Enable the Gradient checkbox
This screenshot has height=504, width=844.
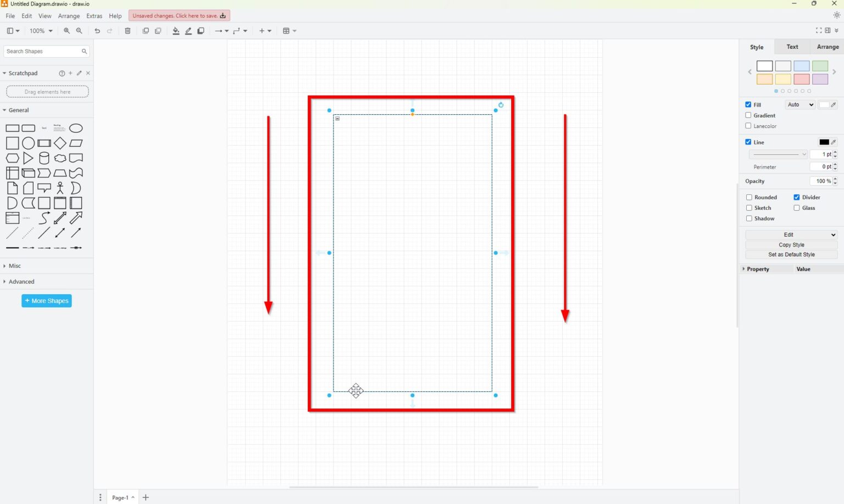coord(748,115)
